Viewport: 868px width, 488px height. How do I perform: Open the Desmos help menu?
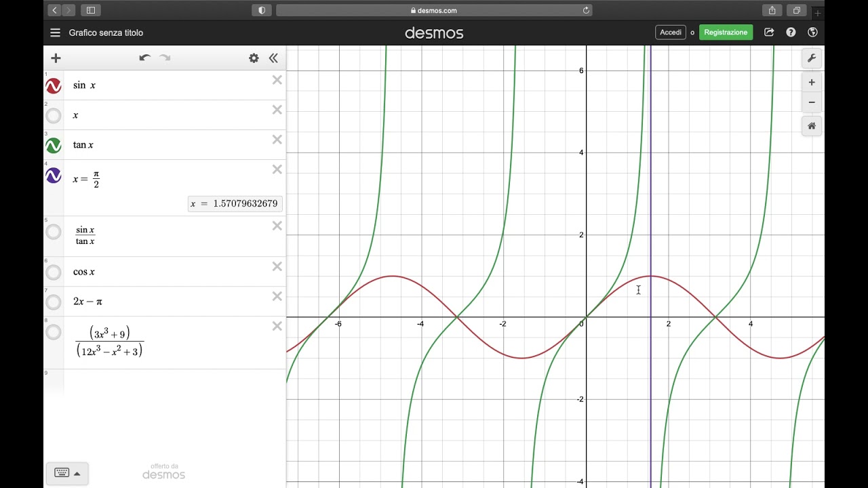(791, 33)
